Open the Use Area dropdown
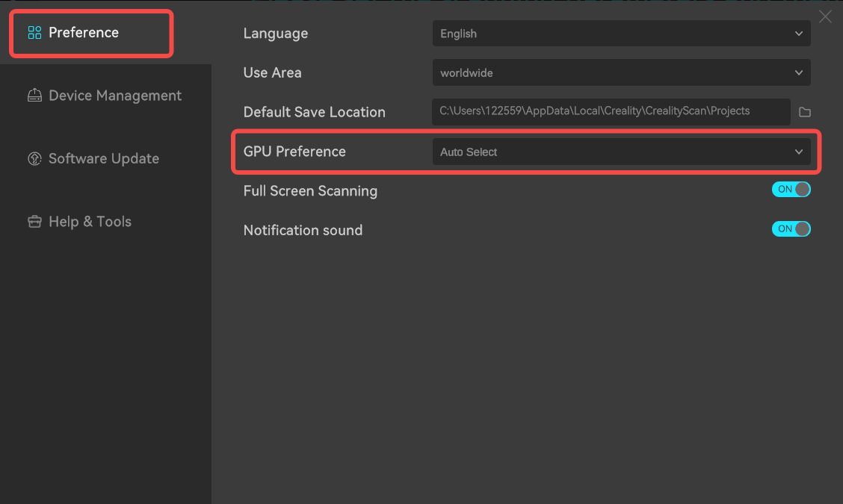 [x=621, y=72]
